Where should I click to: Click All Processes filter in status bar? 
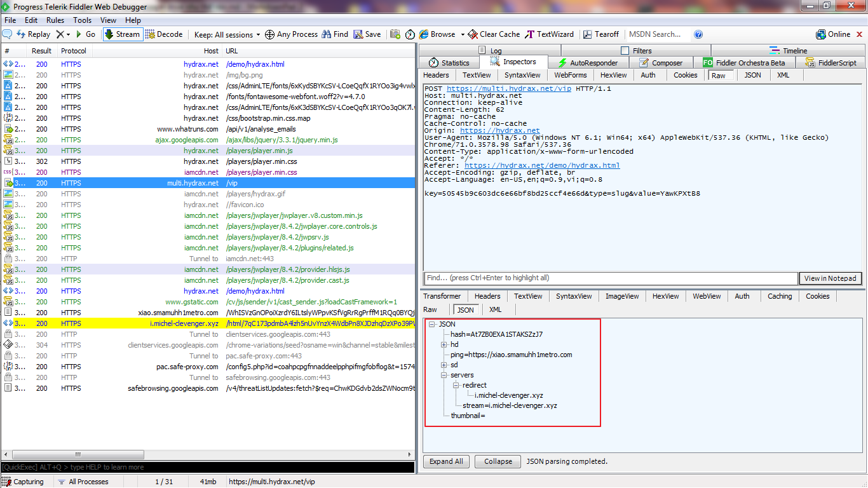coord(83,482)
